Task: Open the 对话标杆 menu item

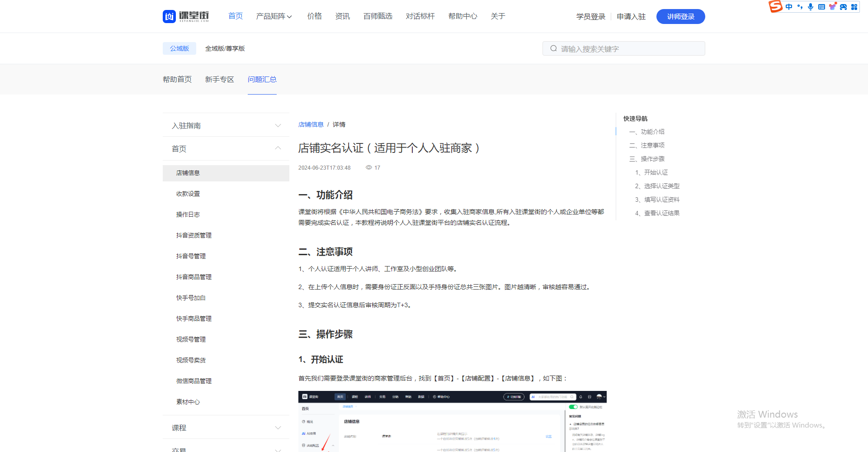Action: [x=420, y=16]
